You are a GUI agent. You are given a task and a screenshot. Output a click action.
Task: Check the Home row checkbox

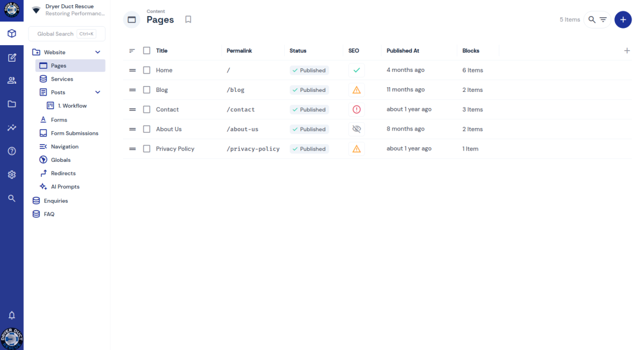(147, 70)
